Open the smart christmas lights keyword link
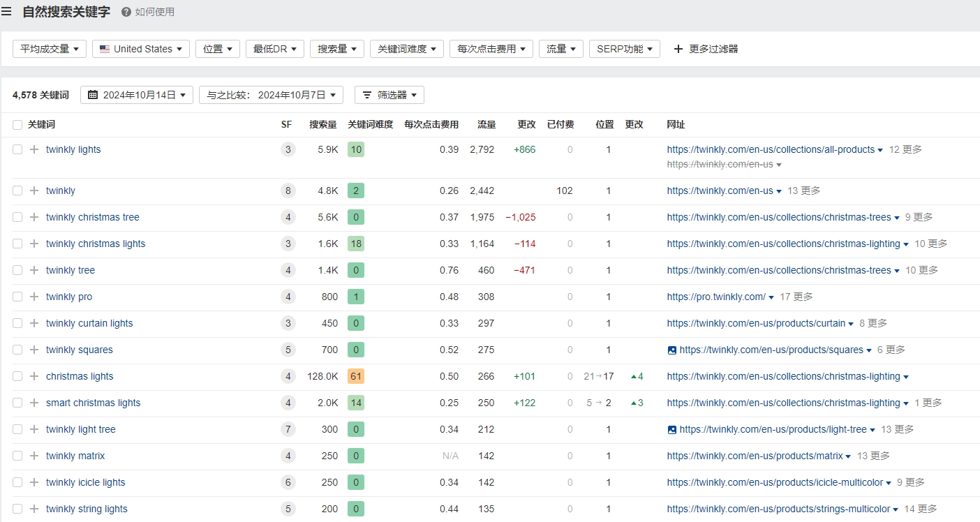This screenshot has width=980, height=522. (x=93, y=403)
